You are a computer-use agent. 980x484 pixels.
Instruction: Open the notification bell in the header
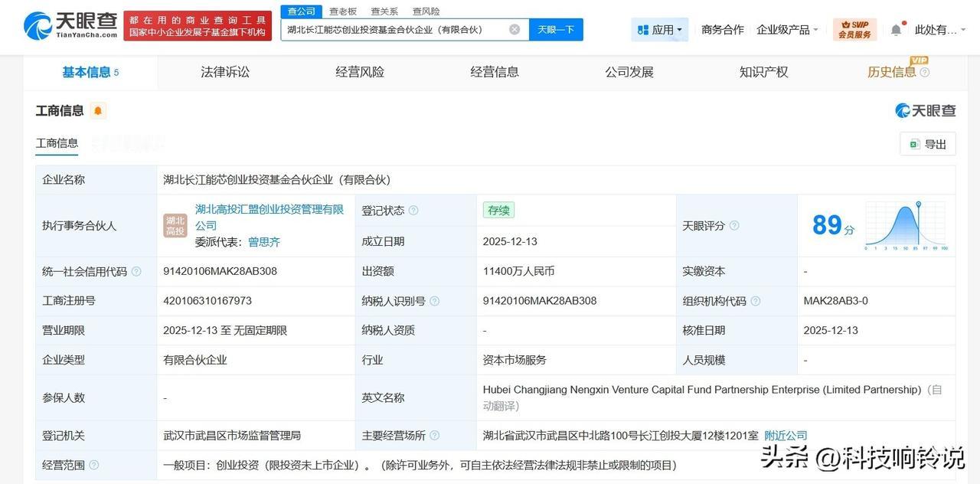[896, 30]
